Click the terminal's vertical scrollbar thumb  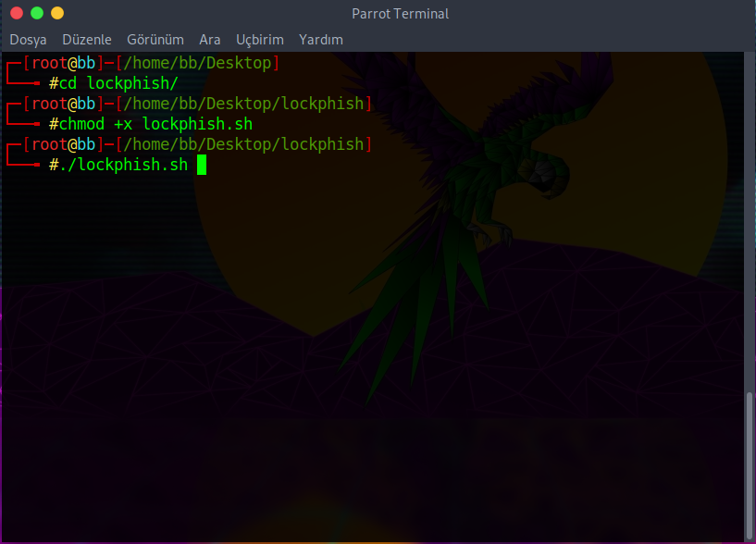pyautogui.click(x=750, y=466)
